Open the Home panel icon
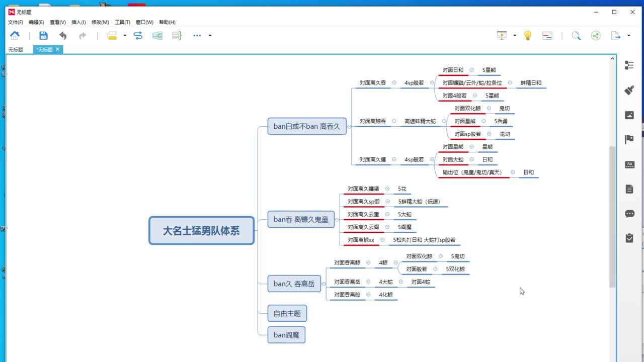This screenshot has width=644, height=362. [x=15, y=35]
